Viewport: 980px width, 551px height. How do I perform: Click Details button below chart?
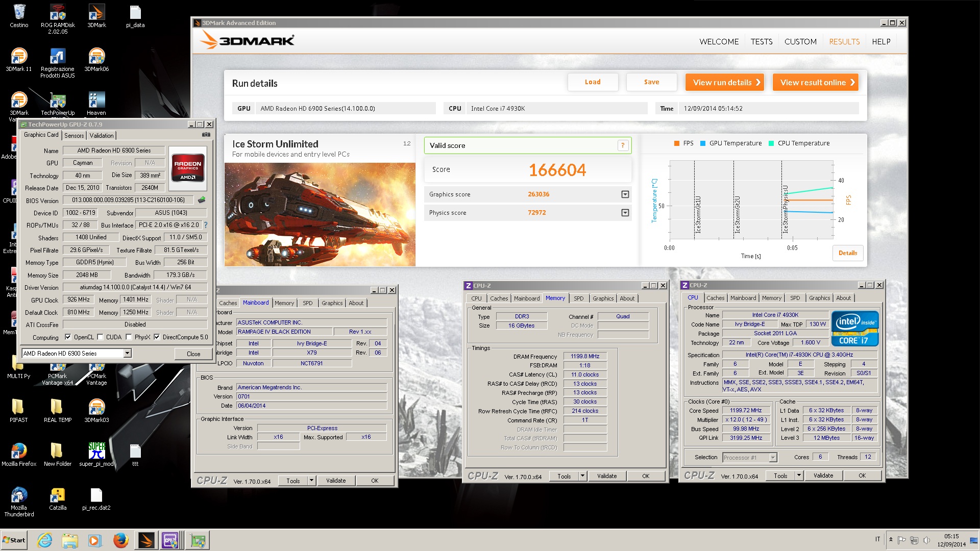848,253
